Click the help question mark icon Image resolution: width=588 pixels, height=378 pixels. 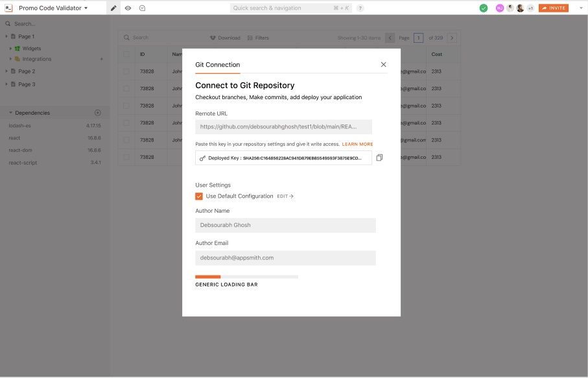click(x=360, y=8)
